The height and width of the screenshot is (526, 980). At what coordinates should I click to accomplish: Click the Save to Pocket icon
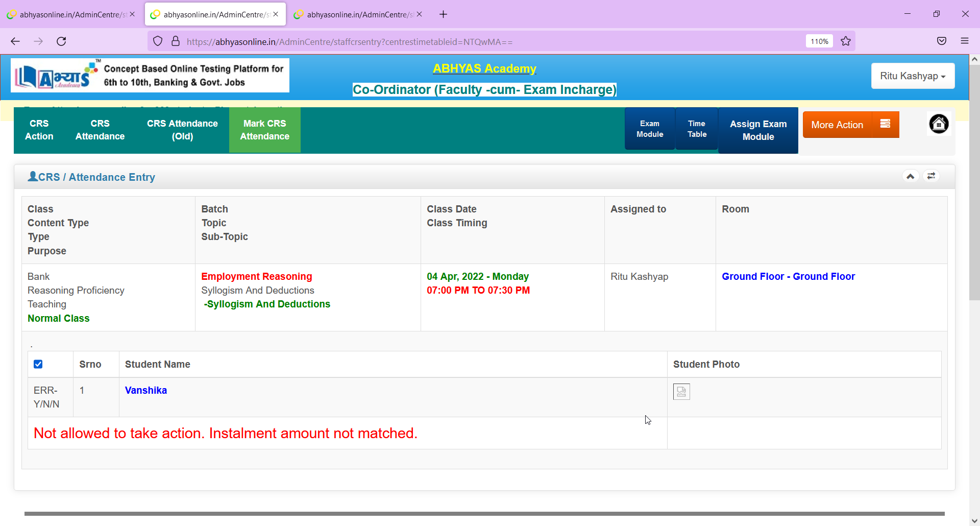click(942, 41)
